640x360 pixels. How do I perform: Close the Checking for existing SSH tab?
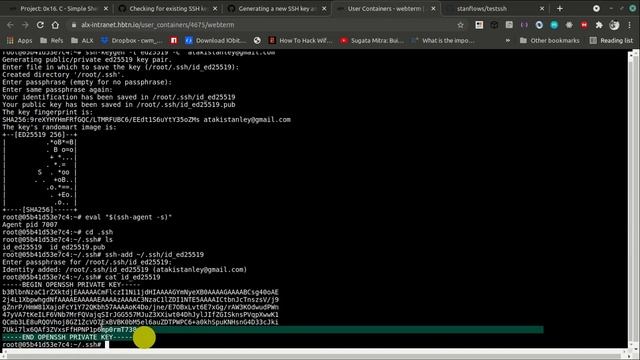coord(215,9)
